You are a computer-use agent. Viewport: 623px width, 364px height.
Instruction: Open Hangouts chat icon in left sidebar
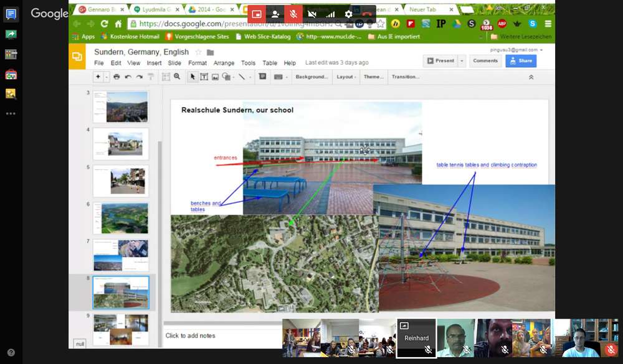tap(11, 15)
